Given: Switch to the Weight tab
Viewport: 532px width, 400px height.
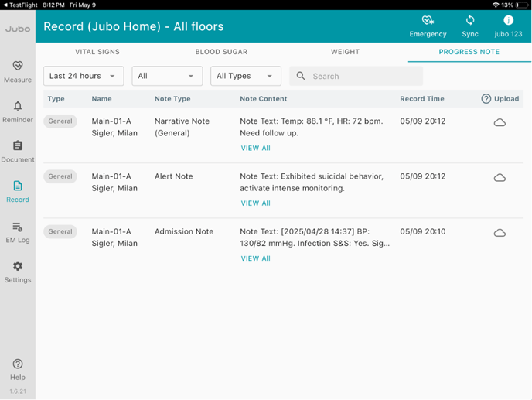Looking at the screenshot, I should (345, 52).
